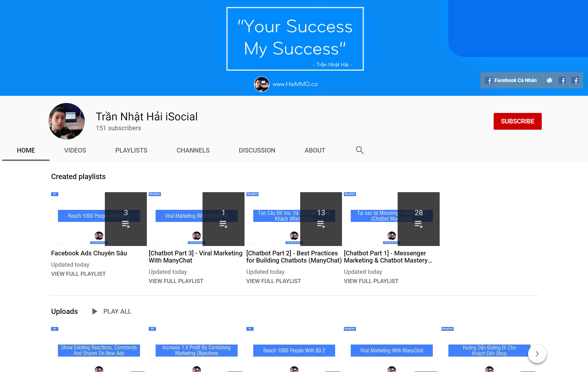Click Chatbot Part 1 Messenger Marketing title

(388, 257)
